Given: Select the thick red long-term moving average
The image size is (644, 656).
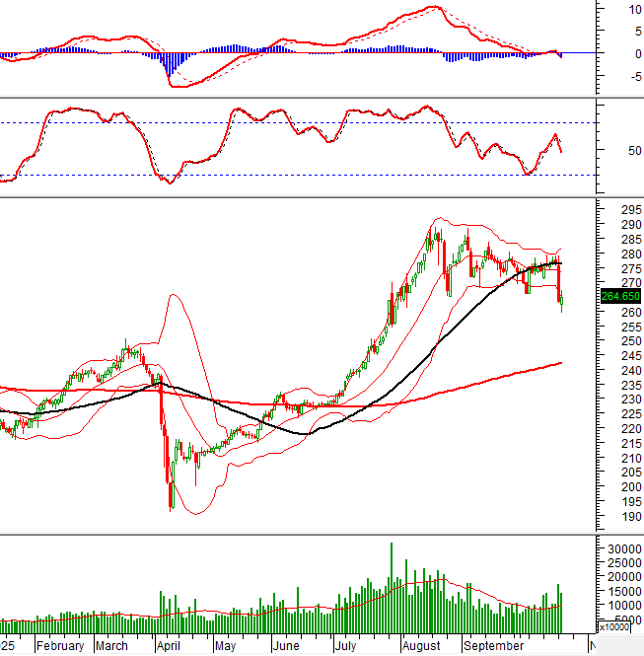Looking at the screenshot, I should click(x=473, y=382).
